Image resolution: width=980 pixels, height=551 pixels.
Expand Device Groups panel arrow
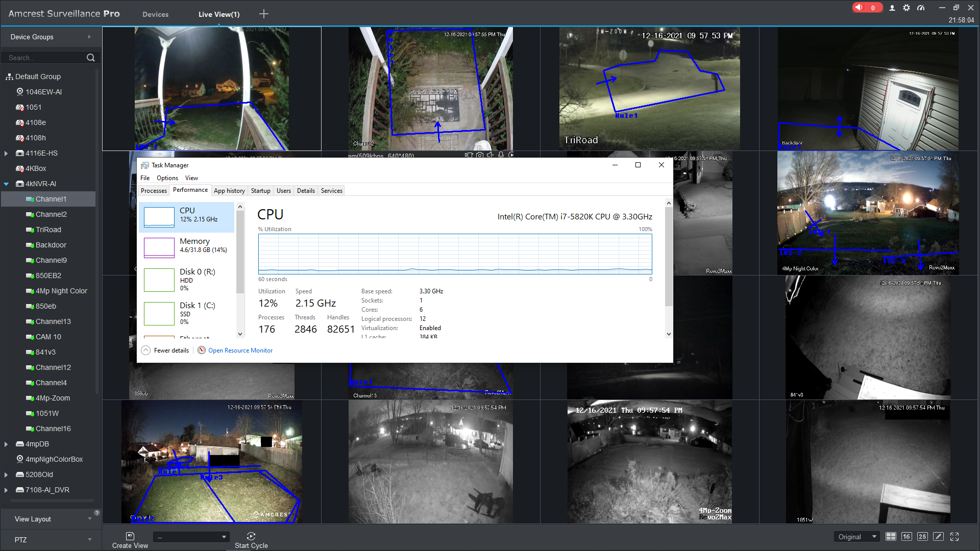pyautogui.click(x=89, y=37)
